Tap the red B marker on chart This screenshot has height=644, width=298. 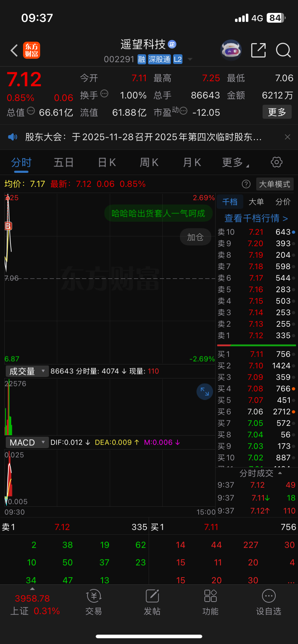point(8,226)
